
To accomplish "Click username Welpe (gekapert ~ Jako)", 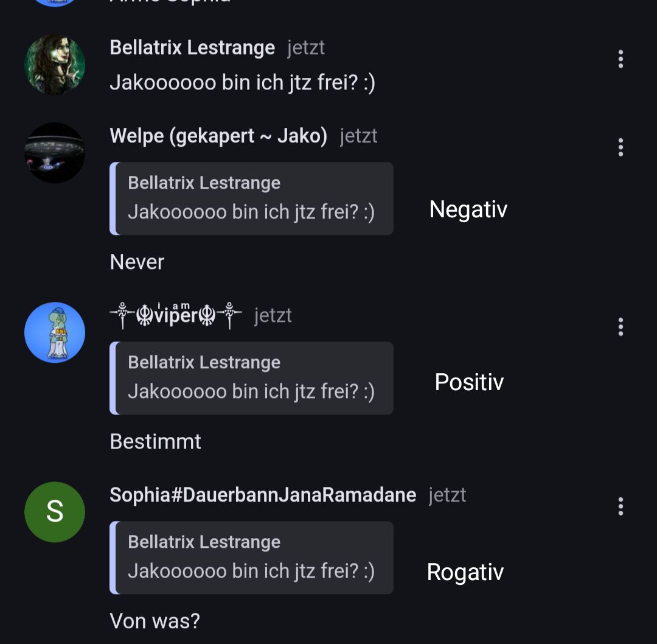I will 218,136.
